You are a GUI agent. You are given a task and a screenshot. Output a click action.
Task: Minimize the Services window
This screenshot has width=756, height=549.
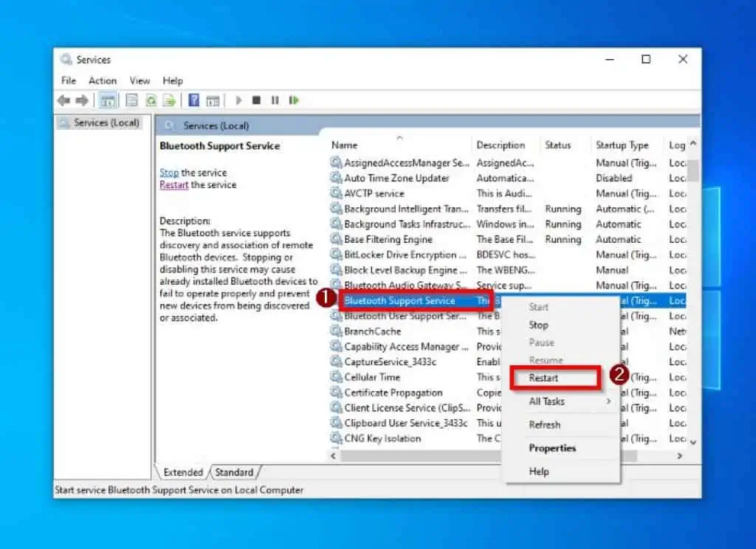click(x=610, y=59)
